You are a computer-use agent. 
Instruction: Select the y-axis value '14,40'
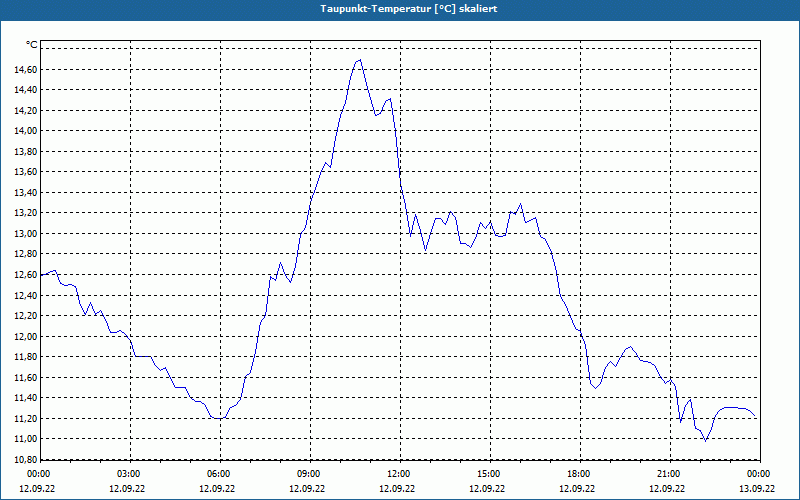[x=26, y=90]
